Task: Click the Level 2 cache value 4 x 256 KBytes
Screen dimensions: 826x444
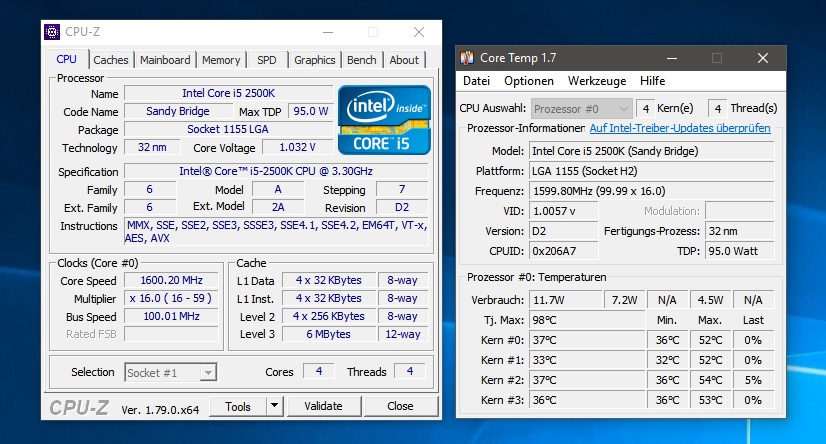Action: (329, 316)
